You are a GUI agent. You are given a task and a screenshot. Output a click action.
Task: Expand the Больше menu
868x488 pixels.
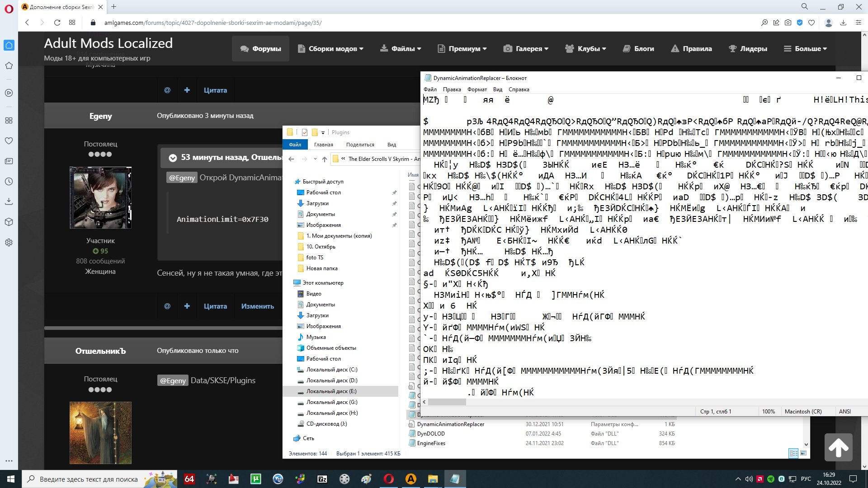[x=805, y=49]
